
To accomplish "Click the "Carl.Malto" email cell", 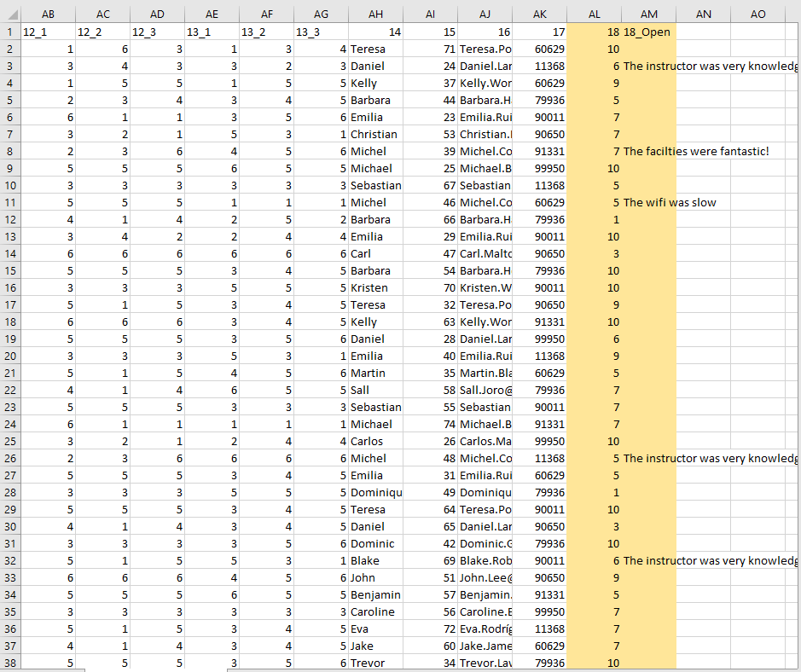I will point(485,253).
